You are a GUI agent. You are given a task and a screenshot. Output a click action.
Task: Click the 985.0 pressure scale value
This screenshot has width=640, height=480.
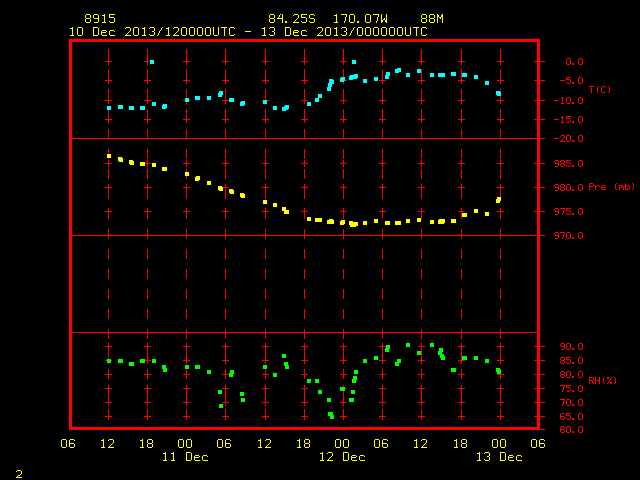569,164
